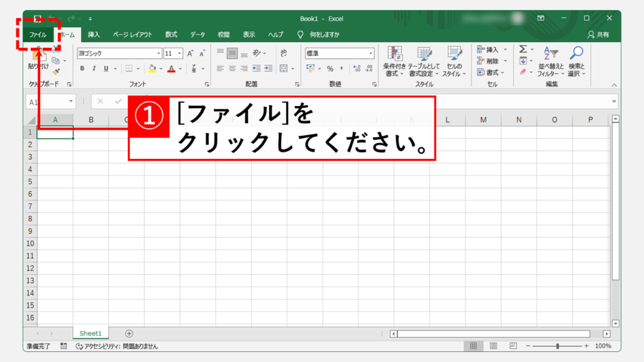Click the percent style icon

[x=330, y=69]
